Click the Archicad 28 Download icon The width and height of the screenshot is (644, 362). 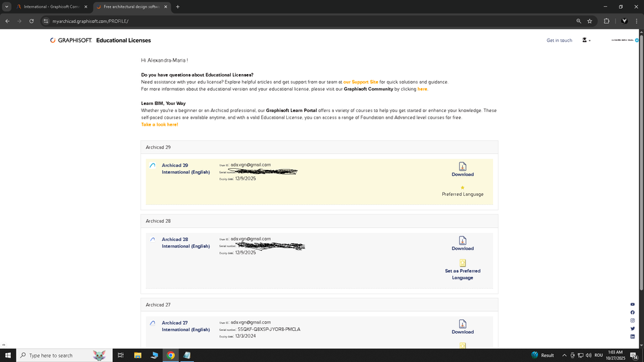tap(462, 240)
